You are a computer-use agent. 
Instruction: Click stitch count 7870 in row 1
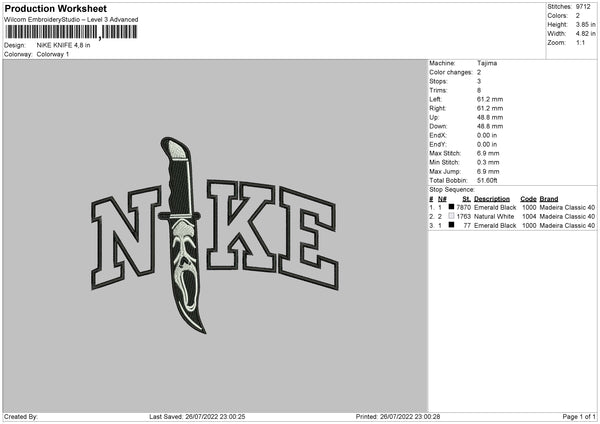pos(463,207)
